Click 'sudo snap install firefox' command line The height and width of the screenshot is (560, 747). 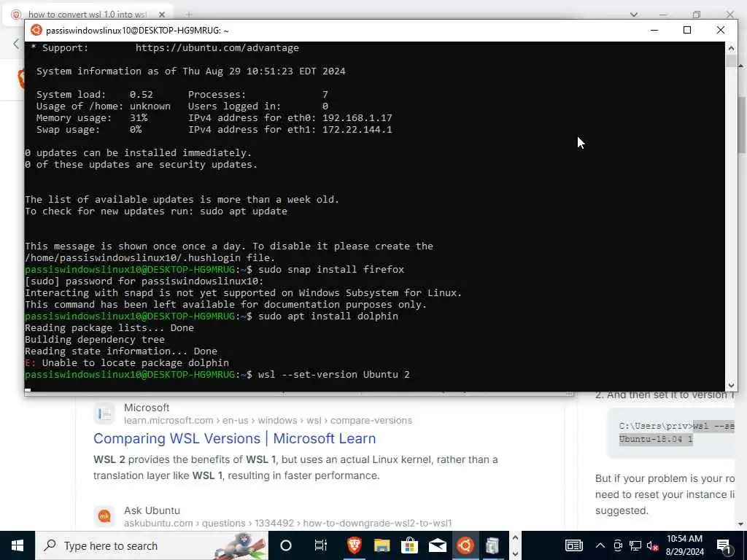tap(331, 270)
